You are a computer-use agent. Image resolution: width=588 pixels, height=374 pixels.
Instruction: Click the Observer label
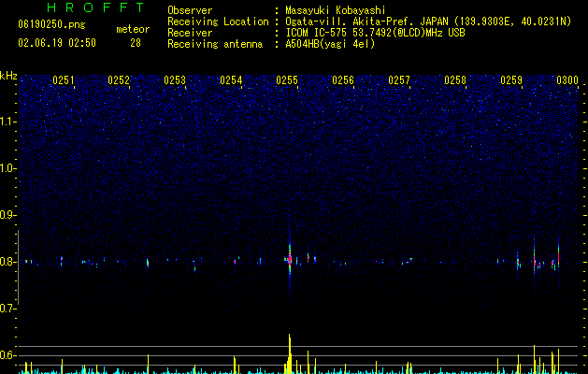(190, 10)
